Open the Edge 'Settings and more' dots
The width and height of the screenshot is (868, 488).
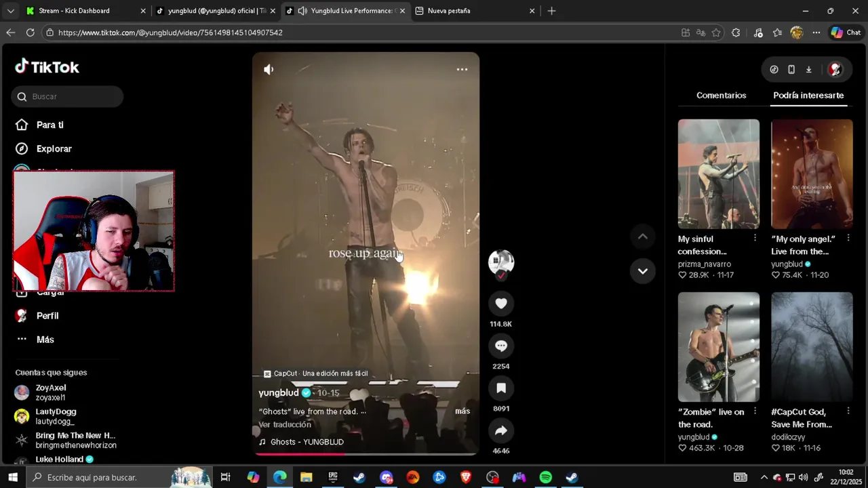[816, 33]
